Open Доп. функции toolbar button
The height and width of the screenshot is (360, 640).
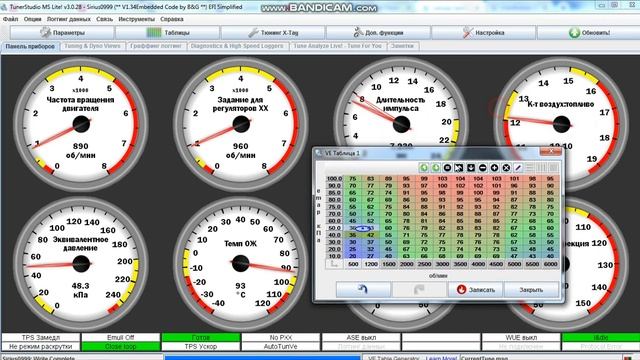click(x=378, y=33)
